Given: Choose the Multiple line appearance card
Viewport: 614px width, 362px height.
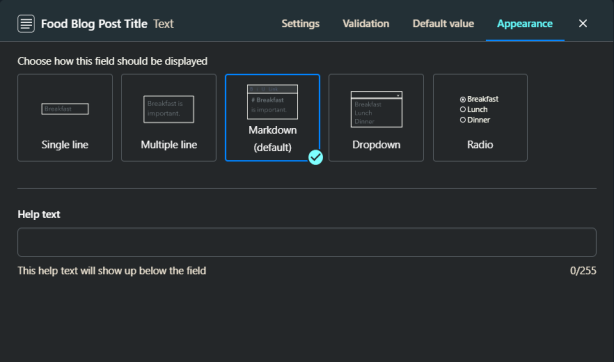Looking at the screenshot, I should pos(169,118).
